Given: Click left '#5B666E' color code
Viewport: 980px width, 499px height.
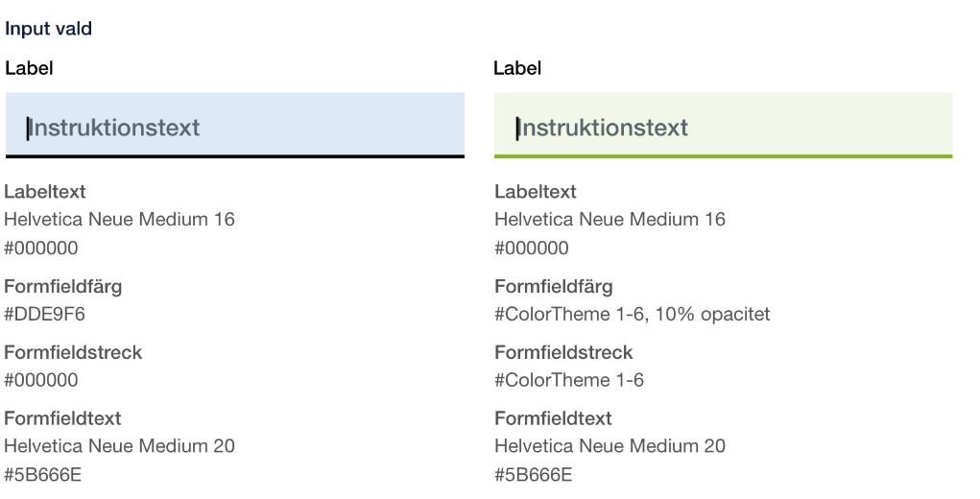Looking at the screenshot, I should (x=42, y=475).
